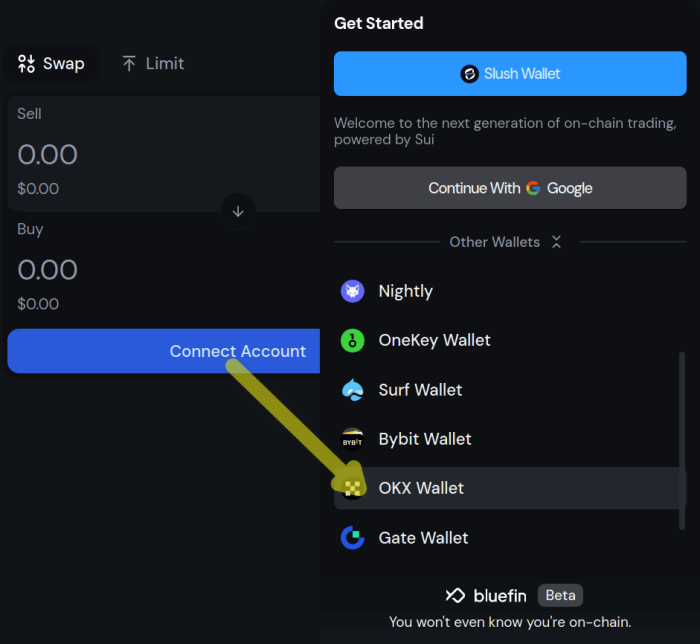Connect with Slush Wallet button

click(510, 74)
